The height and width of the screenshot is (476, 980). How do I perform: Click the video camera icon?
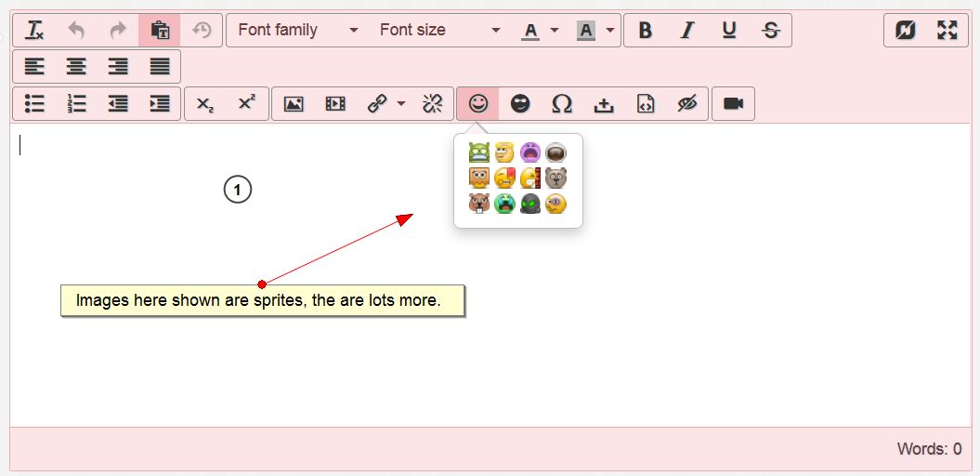(x=734, y=104)
